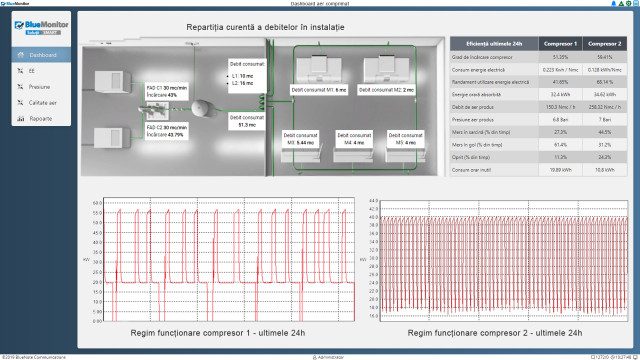This screenshot has height=360, width=640.
Task: Click the Rapoarte bar chart icon
Action: [20, 118]
